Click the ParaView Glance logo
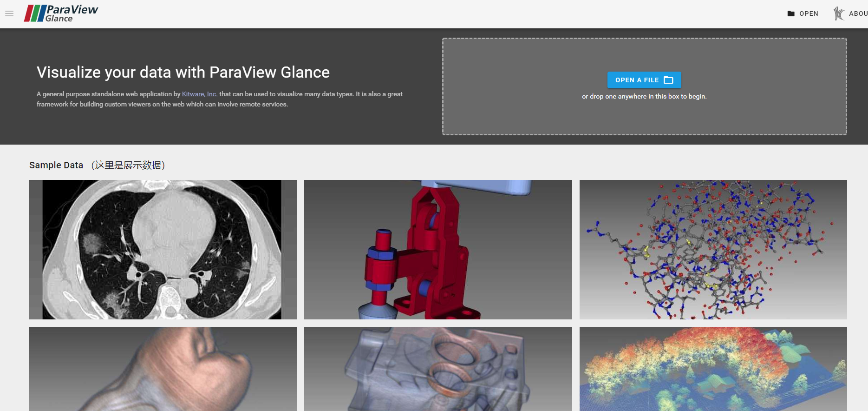This screenshot has height=411, width=868. pos(61,13)
